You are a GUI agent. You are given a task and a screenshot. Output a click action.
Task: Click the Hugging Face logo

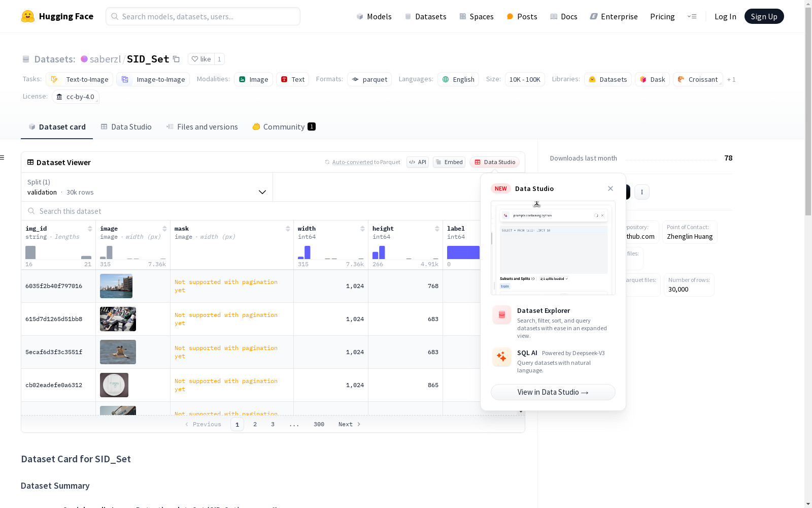point(57,16)
